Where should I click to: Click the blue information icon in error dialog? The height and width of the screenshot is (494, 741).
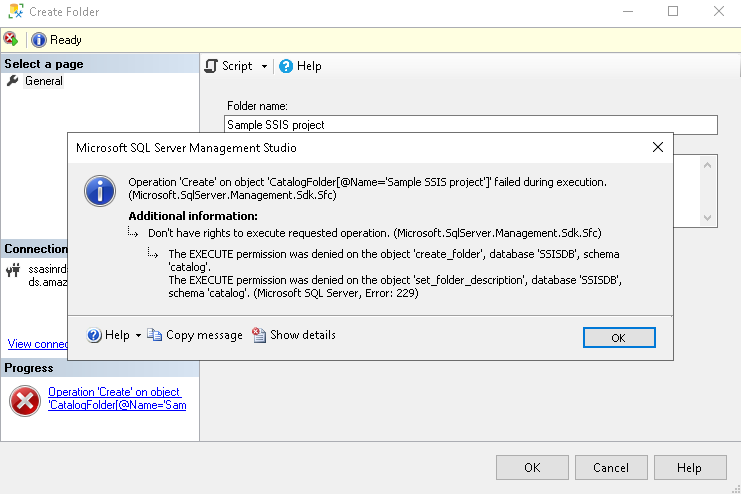pyautogui.click(x=100, y=190)
